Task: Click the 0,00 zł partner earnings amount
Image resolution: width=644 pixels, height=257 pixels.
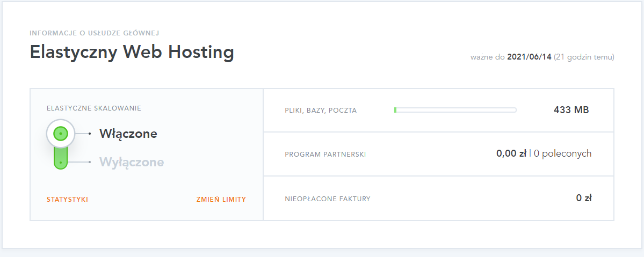Action: point(511,153)
